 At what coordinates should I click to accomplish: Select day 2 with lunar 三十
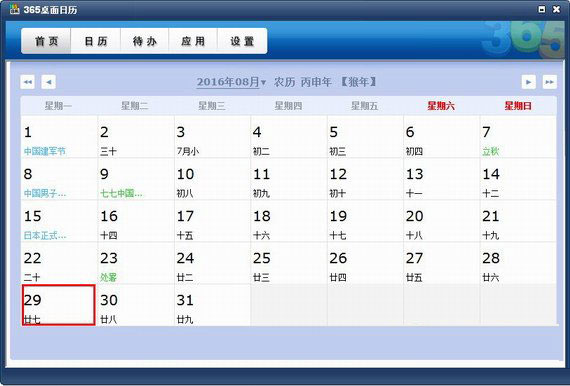pyautogui.click(x=136, y=137)
